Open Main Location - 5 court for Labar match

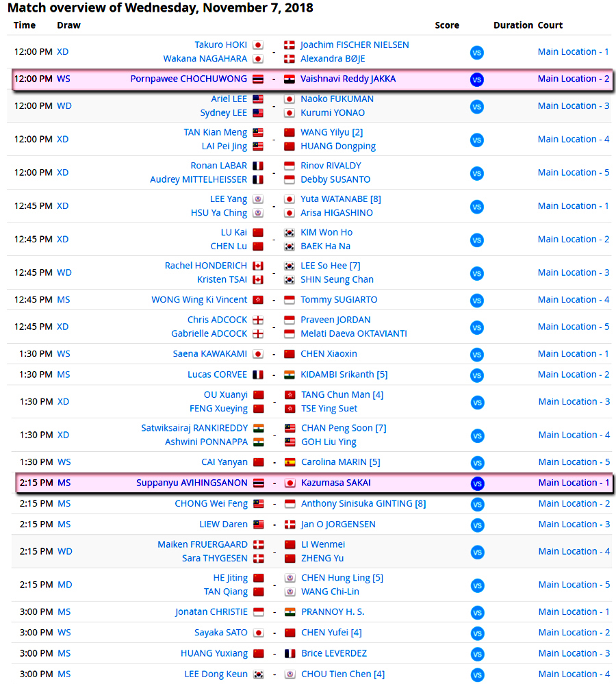tap(574, 173)
